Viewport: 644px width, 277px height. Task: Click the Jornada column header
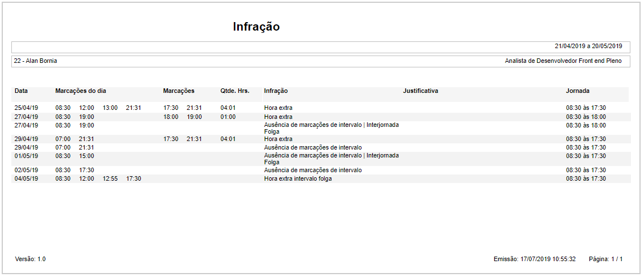tap(577, 91)
